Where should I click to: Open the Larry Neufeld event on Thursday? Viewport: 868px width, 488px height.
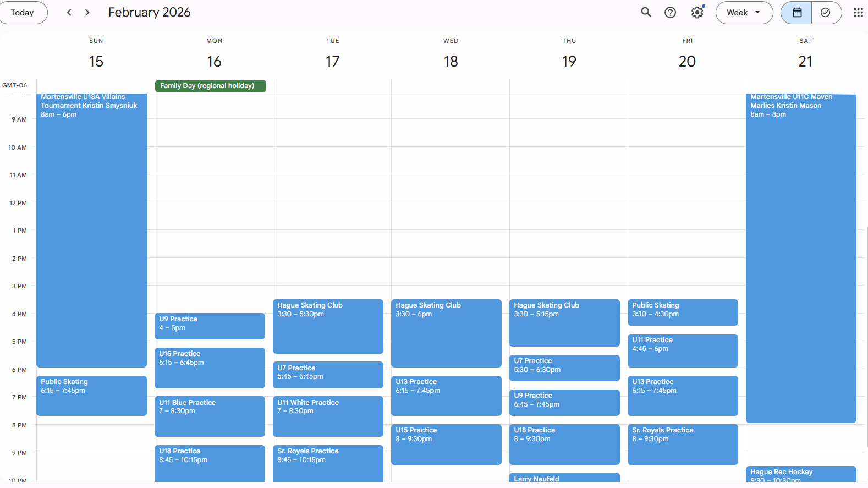pos(564,478)
